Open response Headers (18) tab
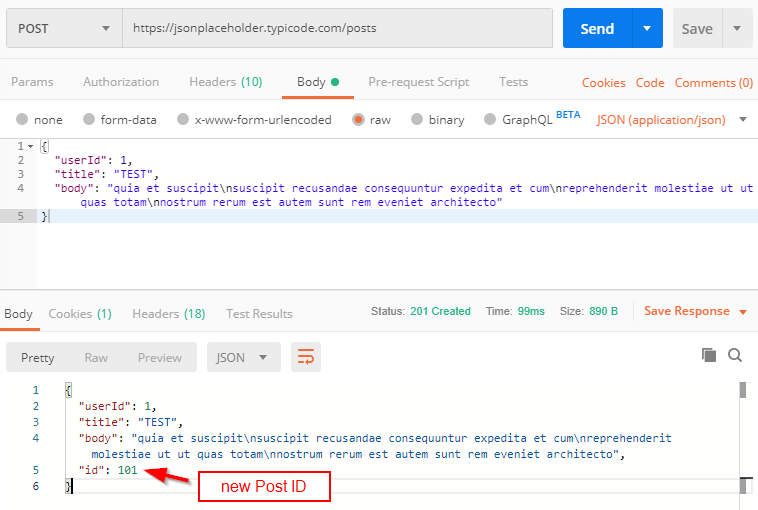 click(x=169, y=314)
